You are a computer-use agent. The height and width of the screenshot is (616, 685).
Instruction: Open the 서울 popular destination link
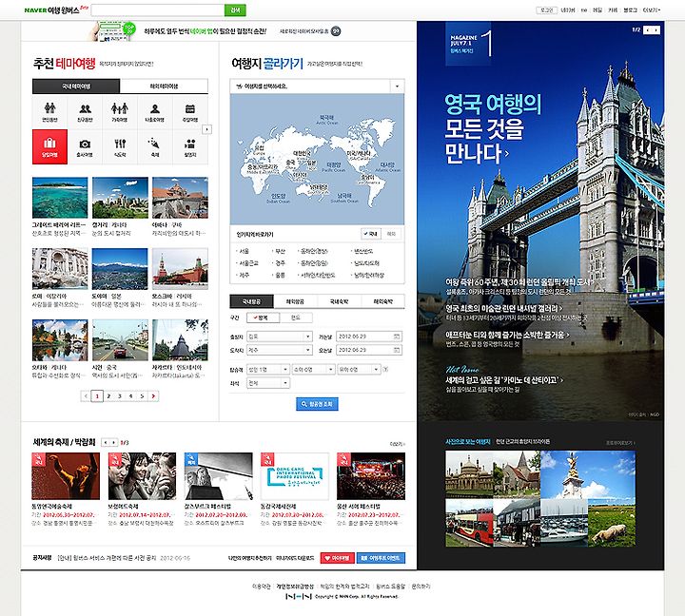(x=244, y=251)
